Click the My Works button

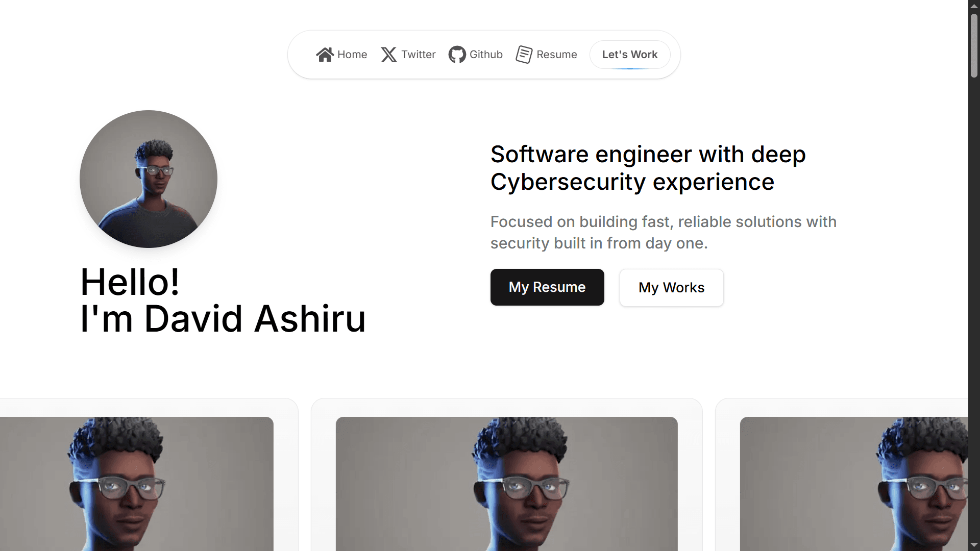coord(671,288)
